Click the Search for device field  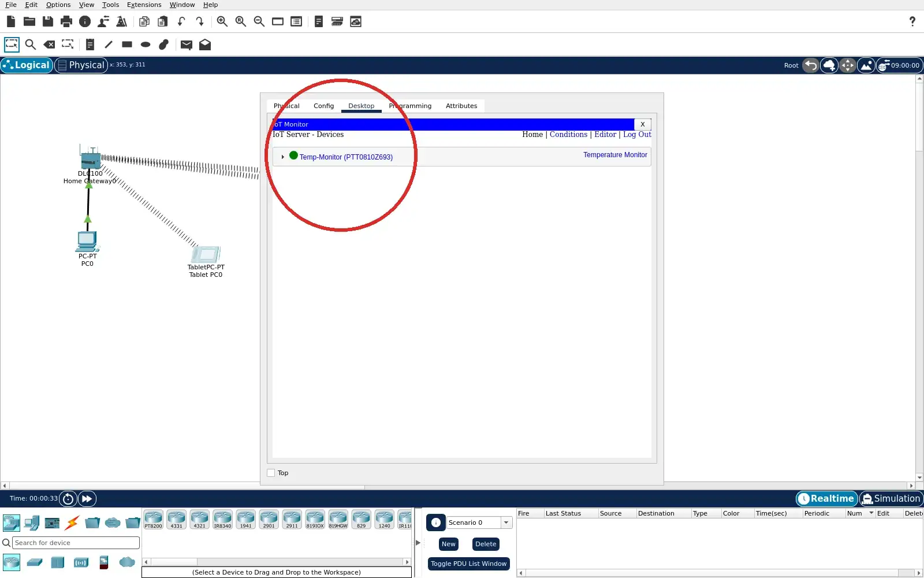[76, 543]
